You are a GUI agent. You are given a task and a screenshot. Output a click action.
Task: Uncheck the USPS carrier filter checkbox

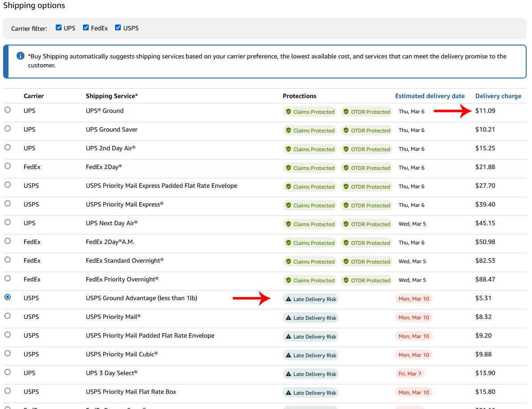118,28
